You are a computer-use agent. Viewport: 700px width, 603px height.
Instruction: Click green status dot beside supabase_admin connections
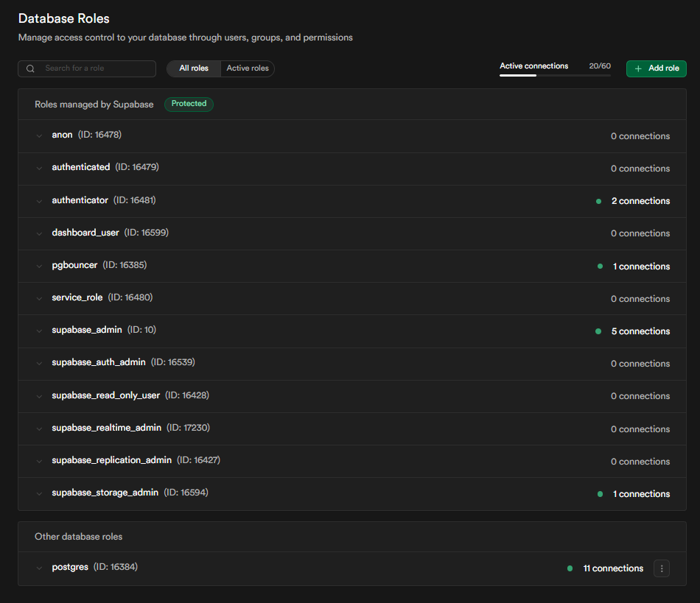598,331
